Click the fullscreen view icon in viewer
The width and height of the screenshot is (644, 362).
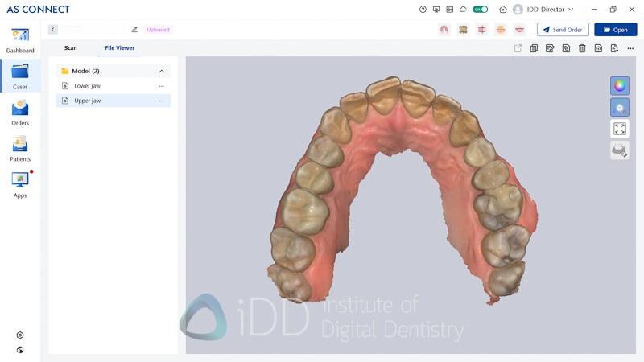click(620, 129)
